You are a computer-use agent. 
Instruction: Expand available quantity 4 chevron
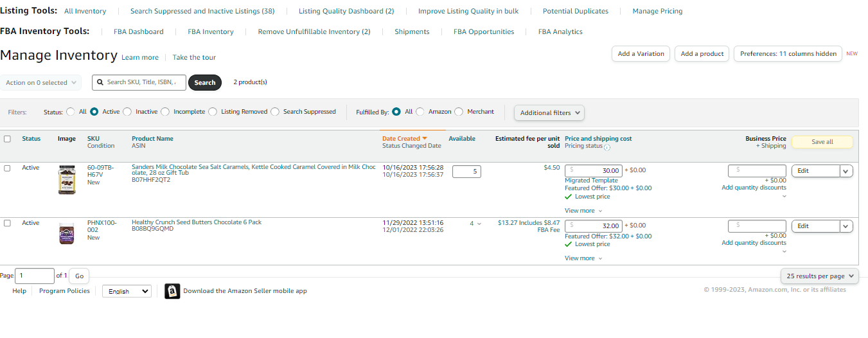click(x=479, y=224)
